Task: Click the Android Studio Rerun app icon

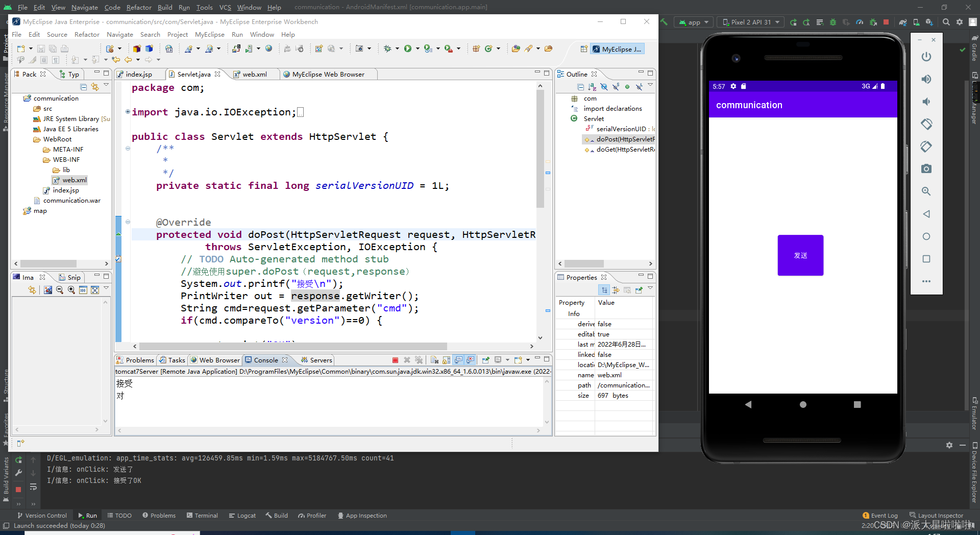Action: (x=793, y=22)
